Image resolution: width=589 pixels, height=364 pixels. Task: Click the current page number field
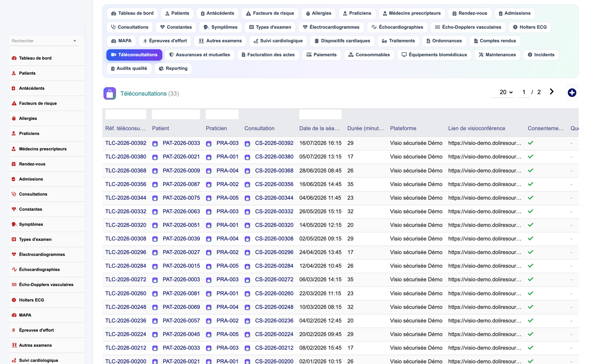(524, 92)
